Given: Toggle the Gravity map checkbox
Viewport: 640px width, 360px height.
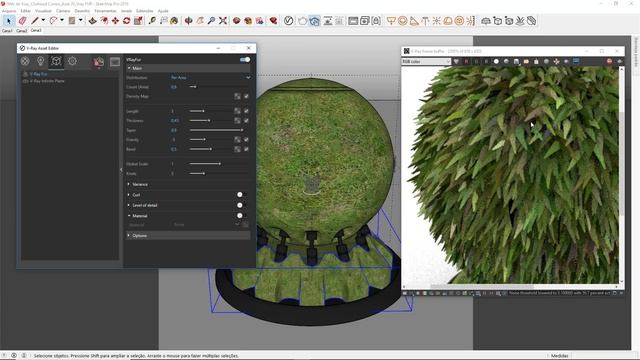Looking at the screenshot, I should (x=246, y=140).
